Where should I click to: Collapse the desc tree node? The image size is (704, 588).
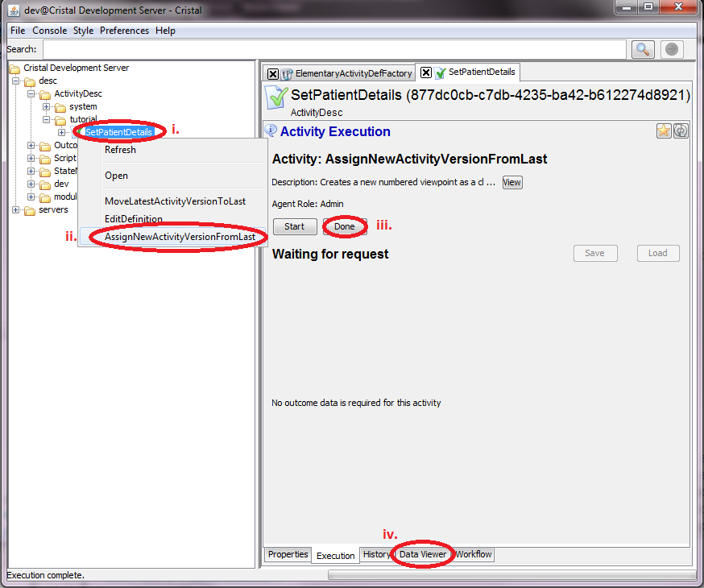pos(16,81)
